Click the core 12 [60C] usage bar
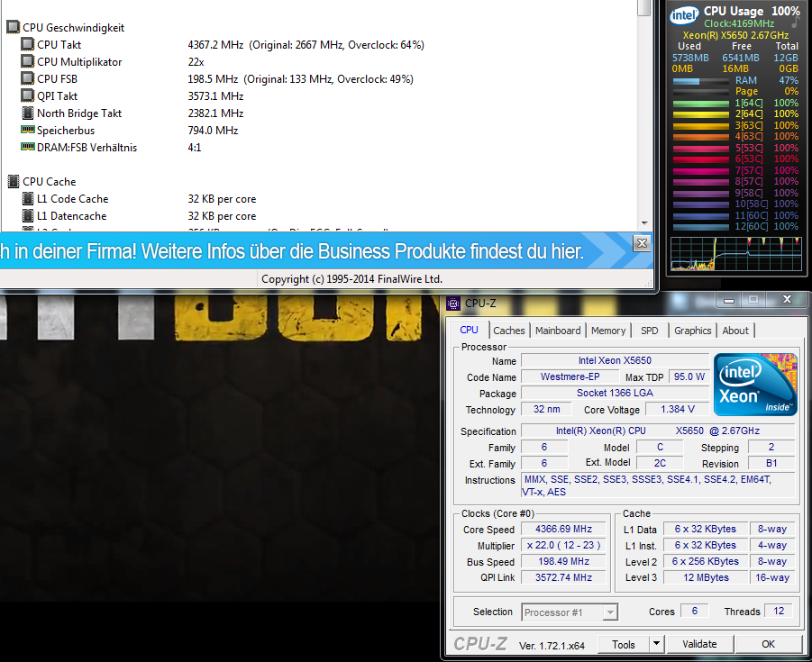812x662 pixels. tap(700, 227)
